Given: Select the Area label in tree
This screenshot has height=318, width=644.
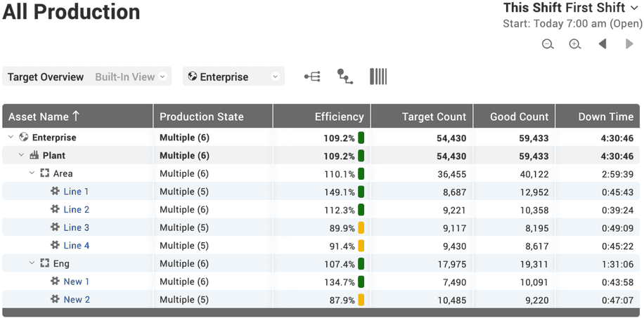Looking at the screenshot, I should click(63, 173).
